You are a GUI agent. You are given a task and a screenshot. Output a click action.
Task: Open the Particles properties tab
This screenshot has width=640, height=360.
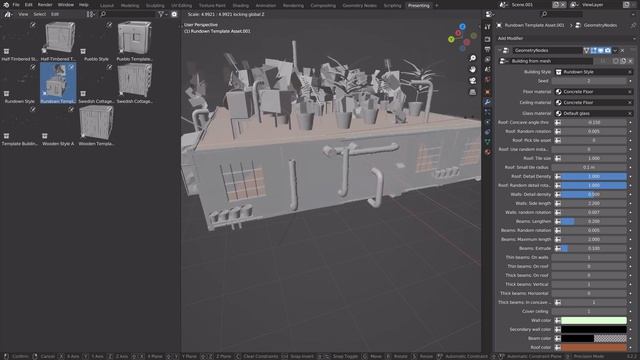point(487,112)
